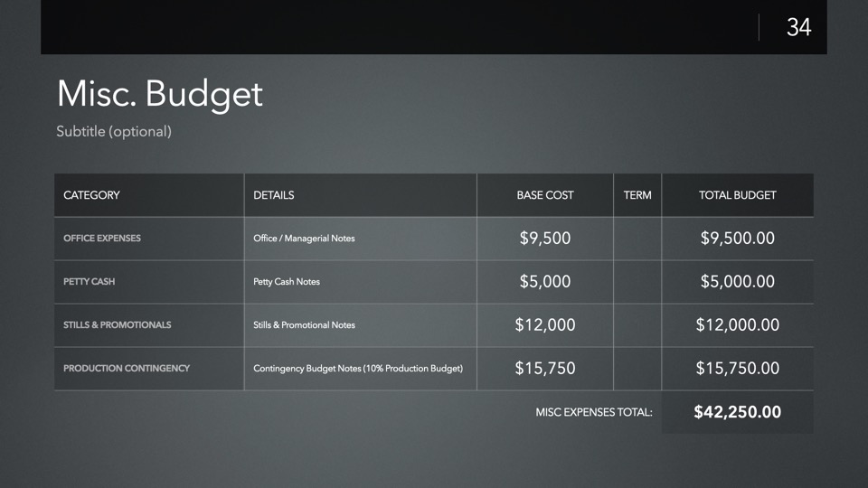The image size is (868, 488).
Task: Click the OFFICE EXPENSES category cell
Action: 102,239
